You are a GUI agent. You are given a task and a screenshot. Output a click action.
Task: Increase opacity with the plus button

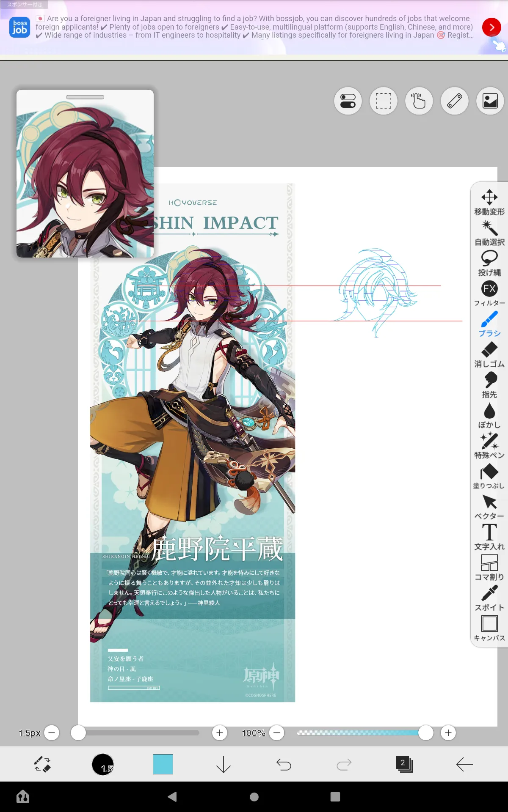coord(448,732)
